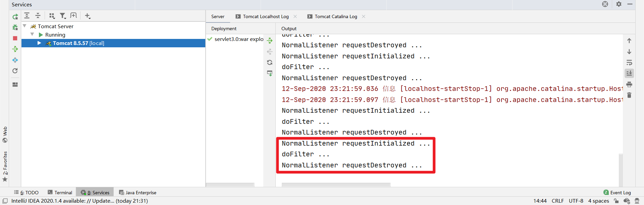Click Deploy artifact green arrow icon
Viewport: 644px width, 205px height.
tap(270, 41)
